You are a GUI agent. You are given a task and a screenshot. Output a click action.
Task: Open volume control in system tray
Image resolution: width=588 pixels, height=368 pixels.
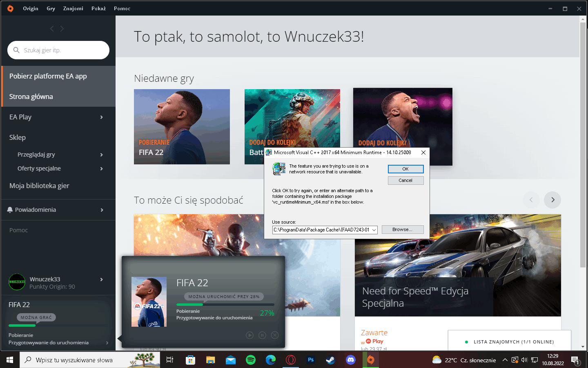point(524,360)
